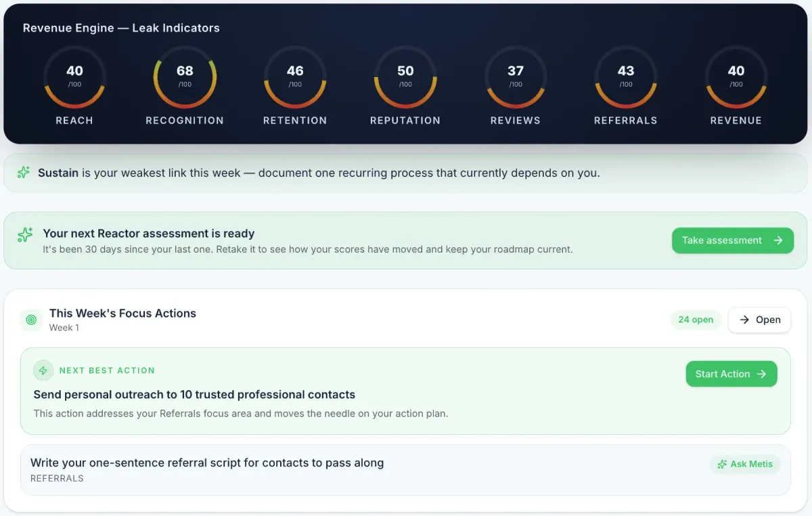This screenshot has height=516, width=812.
Task: Open the Reputation indicator showing 50
Action: [x=405, y=77]
